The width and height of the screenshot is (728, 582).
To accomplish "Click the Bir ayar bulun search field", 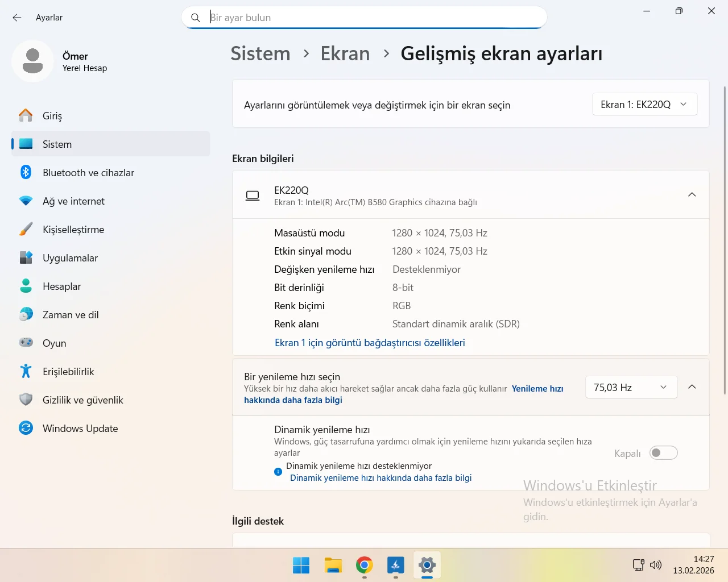I will (x=364, y=18).
